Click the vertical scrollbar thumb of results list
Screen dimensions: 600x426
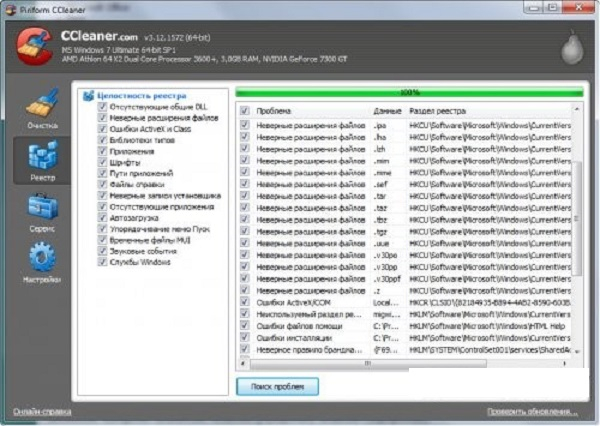577,218
